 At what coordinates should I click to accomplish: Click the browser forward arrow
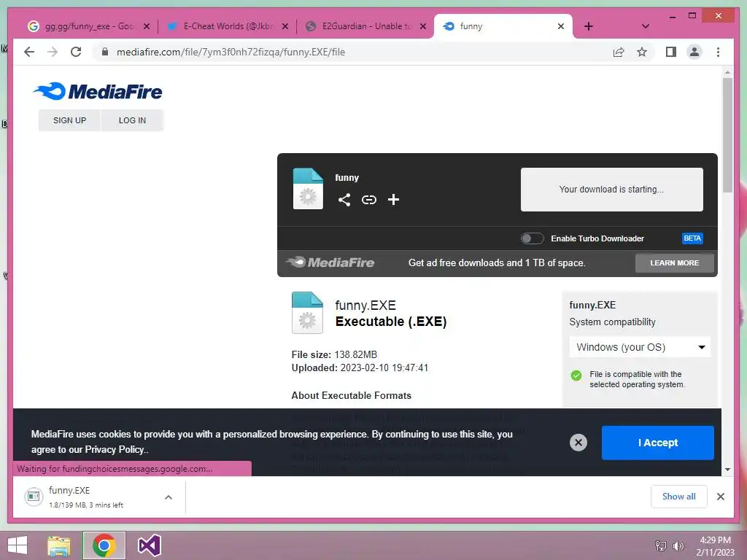[53, 52]
